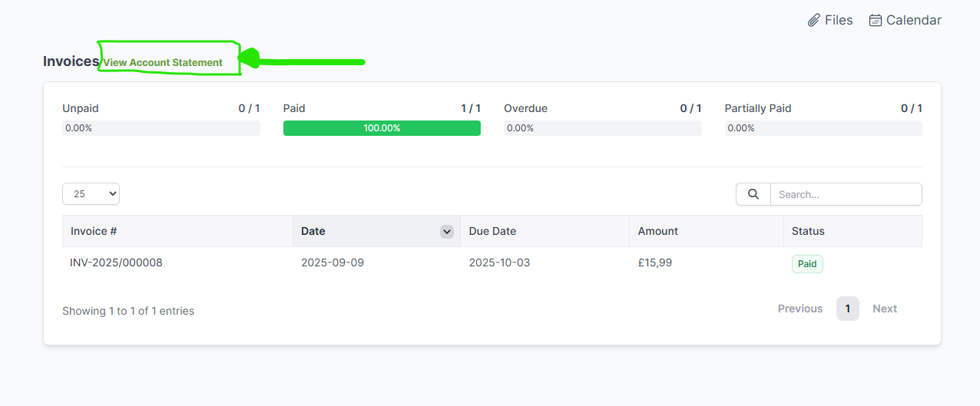This screenshot has height=406, width=980.
Task: Go to the Next page
Action: (884, 309)
